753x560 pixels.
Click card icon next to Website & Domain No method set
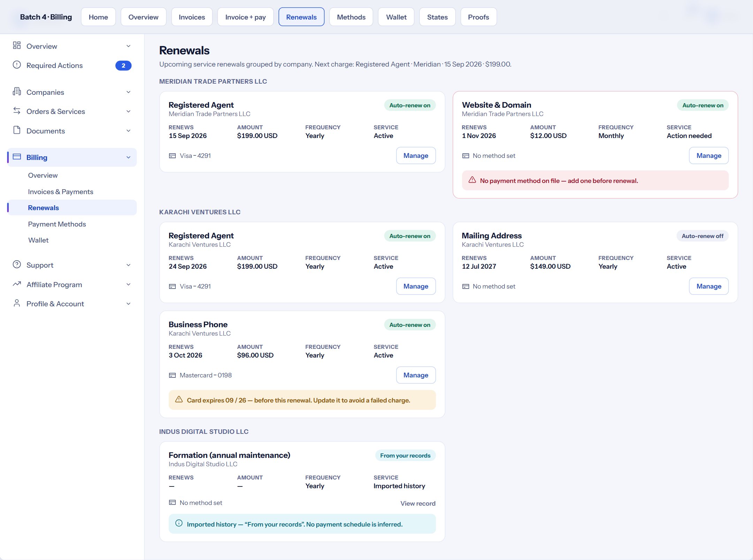[465, 156]
